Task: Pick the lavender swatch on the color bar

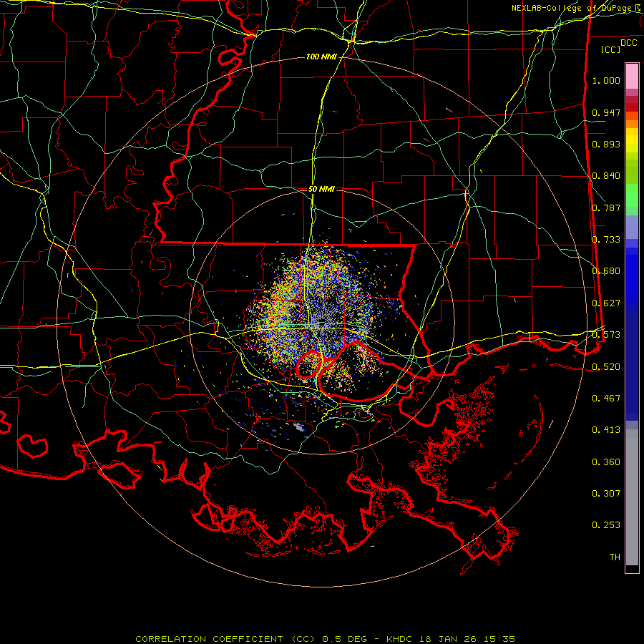Action: pos(632,227)
